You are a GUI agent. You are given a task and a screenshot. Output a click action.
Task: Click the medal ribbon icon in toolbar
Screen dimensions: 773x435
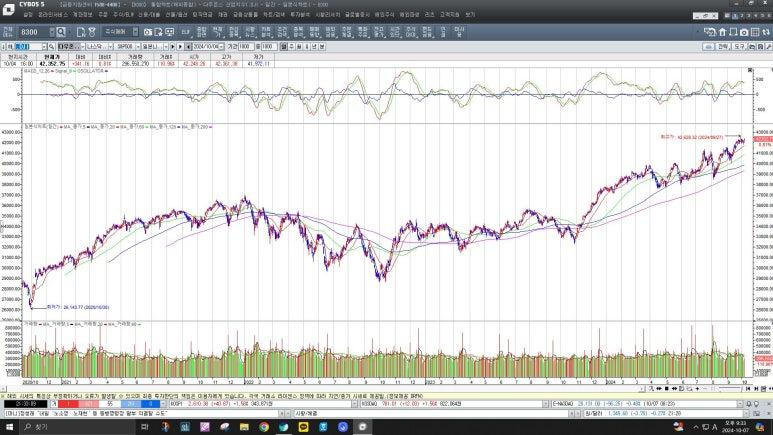click(92, 32)
